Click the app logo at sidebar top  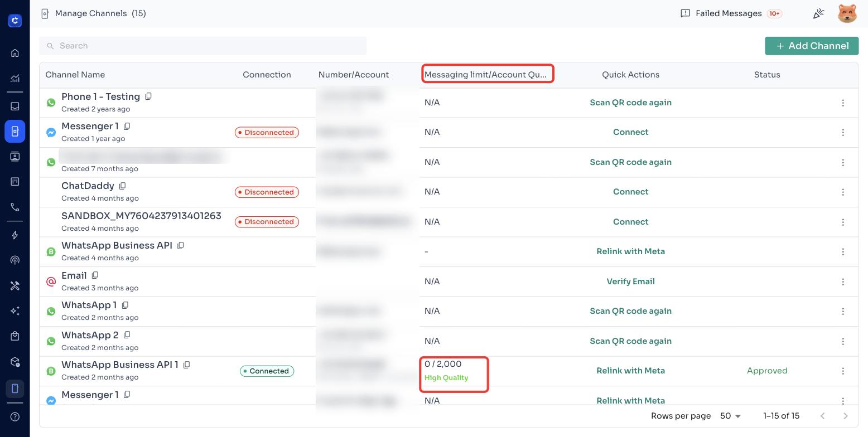[x=15, y=21]
